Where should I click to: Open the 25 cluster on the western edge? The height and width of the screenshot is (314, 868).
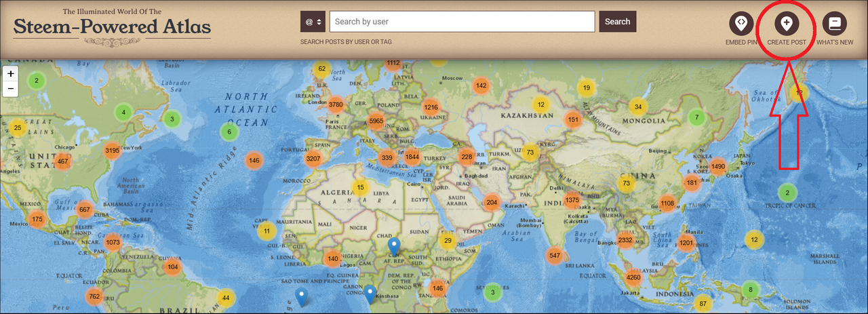click(18, 127)
